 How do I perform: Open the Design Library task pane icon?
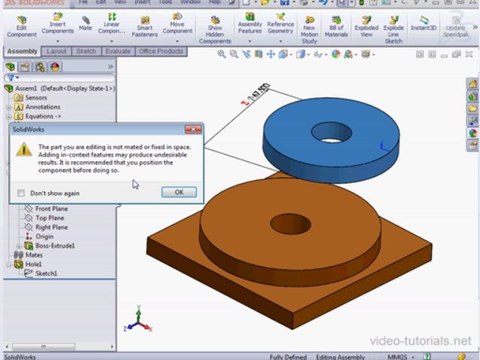point(473,96)
